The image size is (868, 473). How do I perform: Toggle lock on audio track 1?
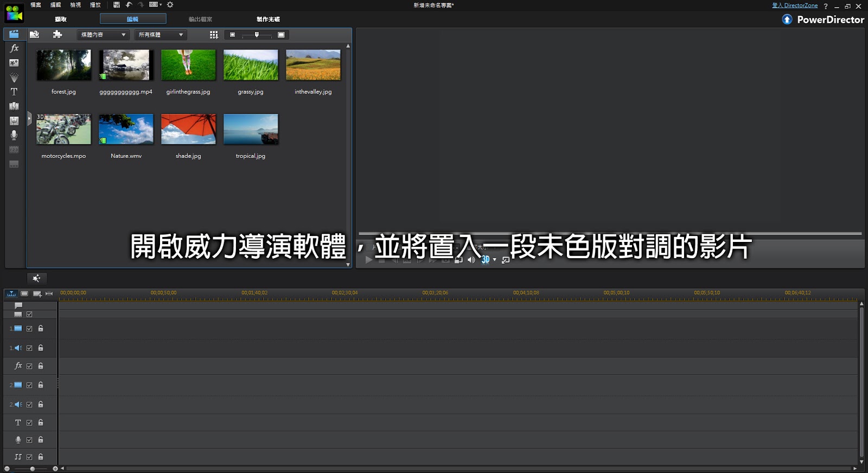41,348
